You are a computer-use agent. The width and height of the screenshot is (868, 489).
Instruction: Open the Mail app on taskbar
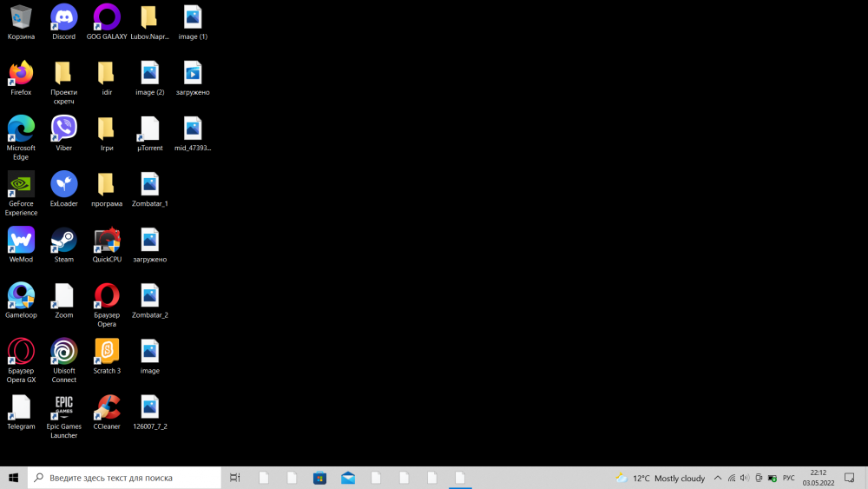(348, 478)
